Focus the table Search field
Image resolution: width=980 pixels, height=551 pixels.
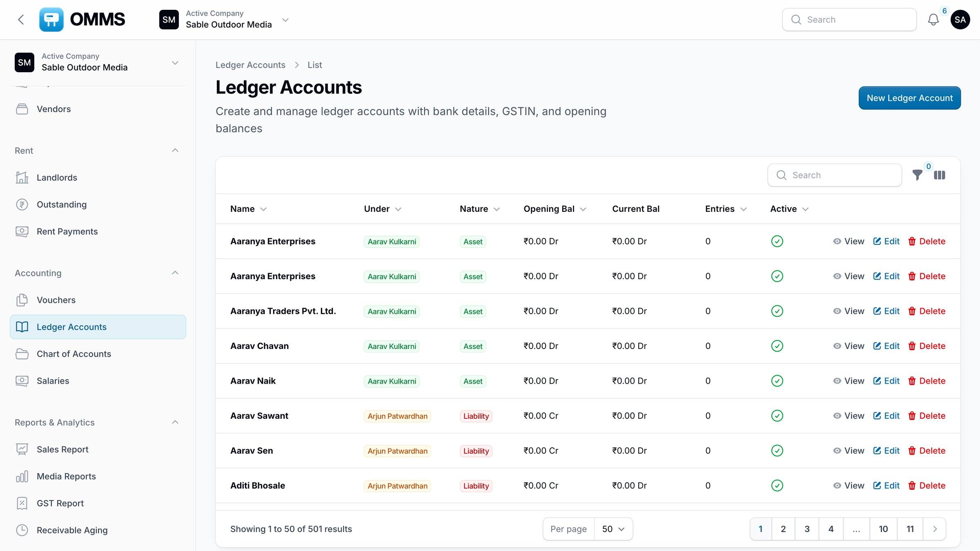point(835,175)
